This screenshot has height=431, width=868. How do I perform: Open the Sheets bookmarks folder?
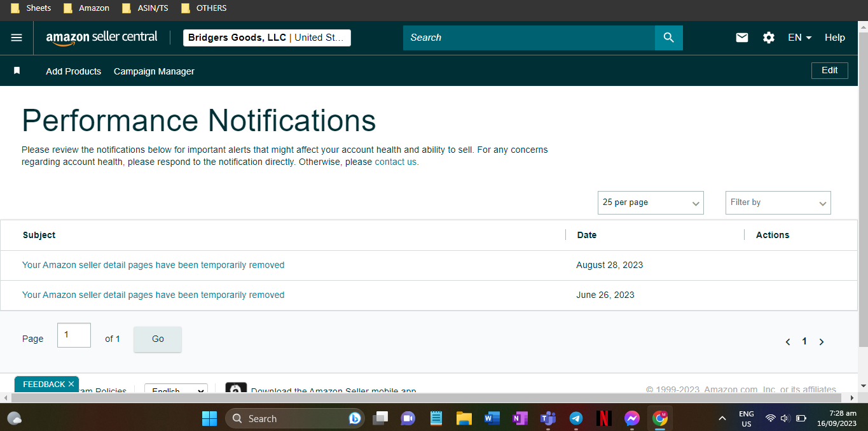tap(31, 8)
